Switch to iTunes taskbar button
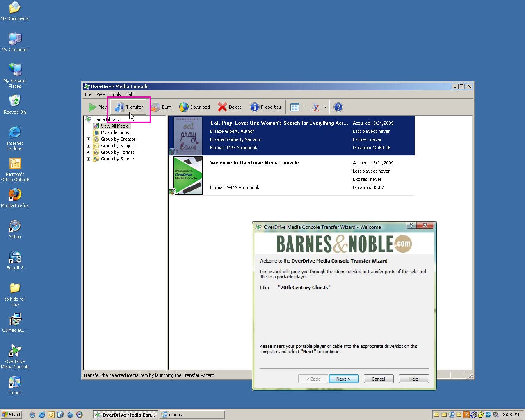 [x=192, y=415]
